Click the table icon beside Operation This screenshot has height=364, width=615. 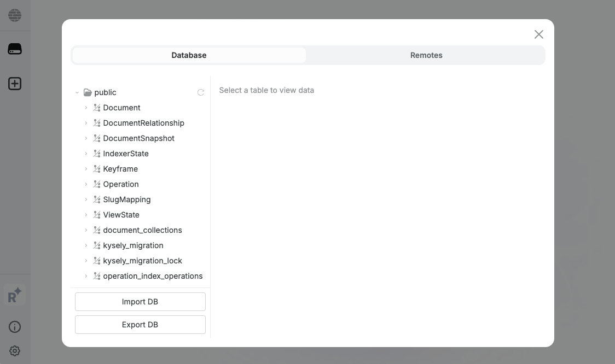(97, 184)
